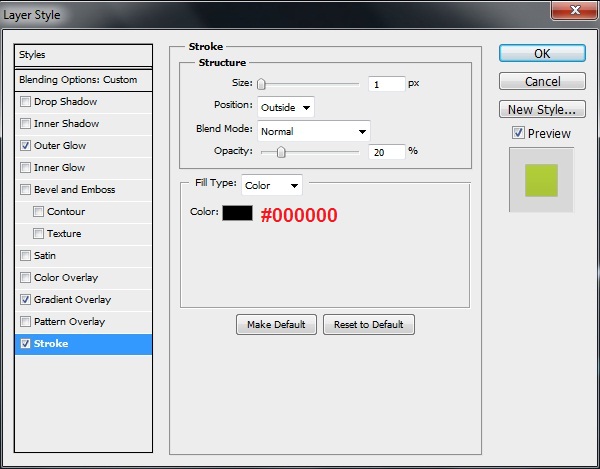Turn on the Bevel and Emboss checkbox
This screenshot has height=469, width=600.
(25, 190)
